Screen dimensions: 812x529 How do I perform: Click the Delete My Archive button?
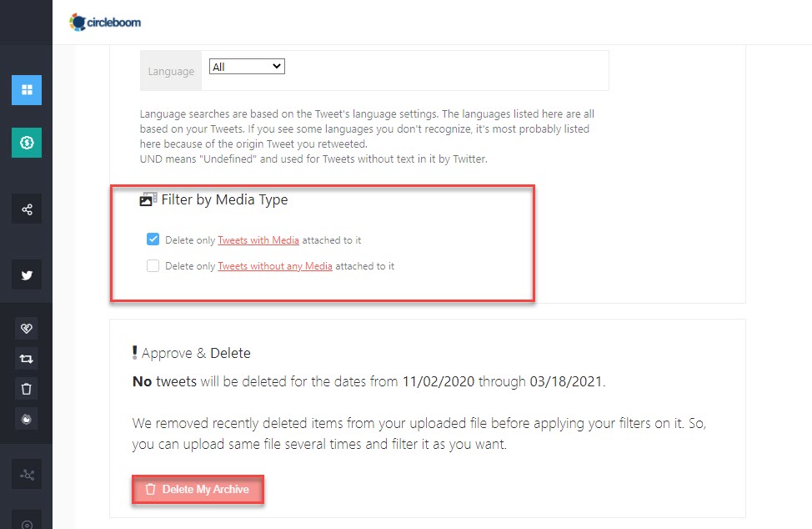198,489
